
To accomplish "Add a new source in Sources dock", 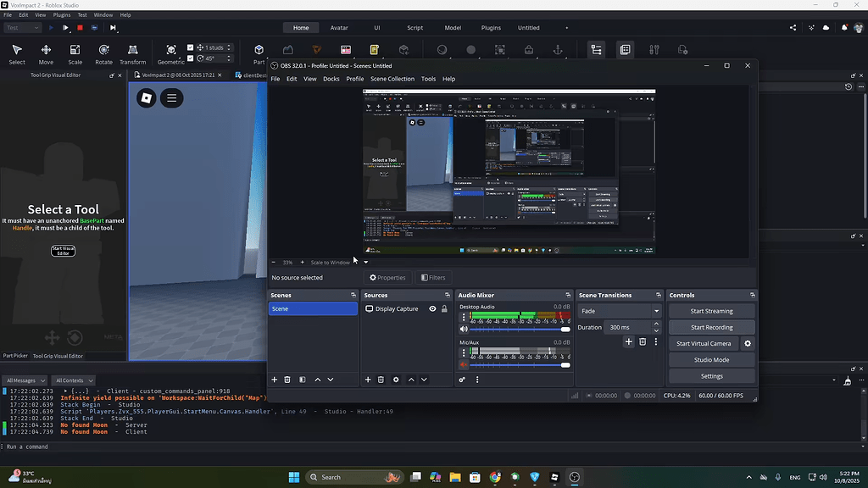I will tap(368, 380).
